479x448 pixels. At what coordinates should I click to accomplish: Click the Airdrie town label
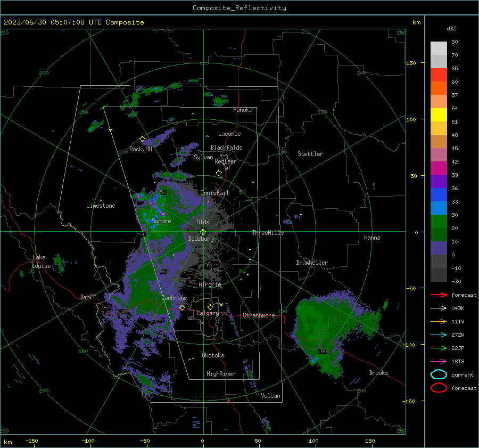point(210,284)
